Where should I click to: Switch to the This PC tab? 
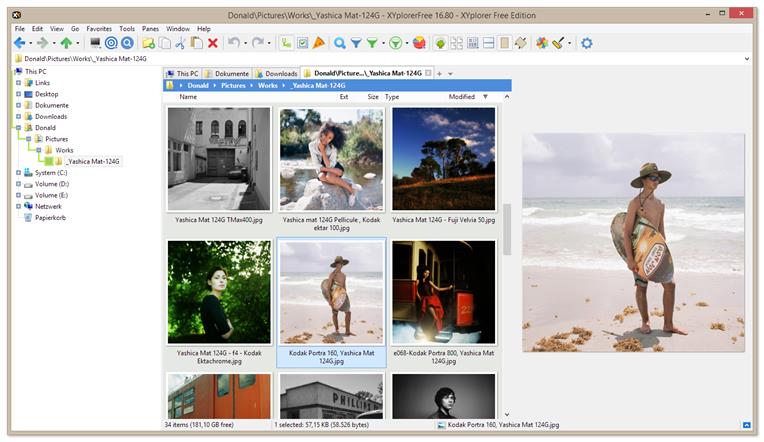[182, 73]
